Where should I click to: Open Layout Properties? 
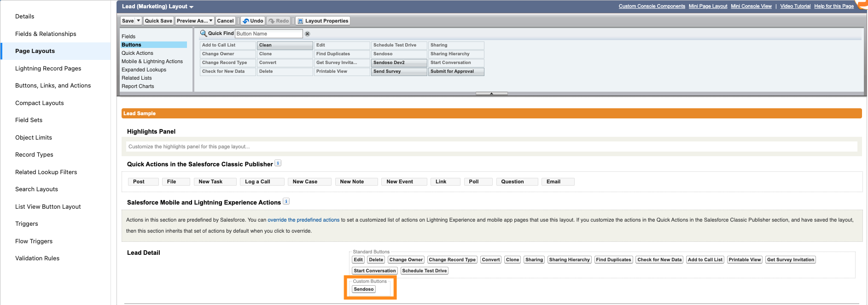323,21
